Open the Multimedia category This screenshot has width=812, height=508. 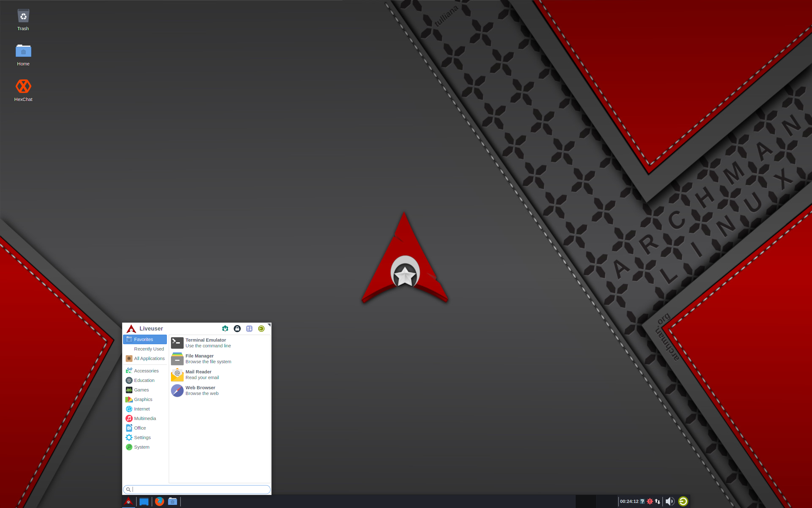coord(145,418)
